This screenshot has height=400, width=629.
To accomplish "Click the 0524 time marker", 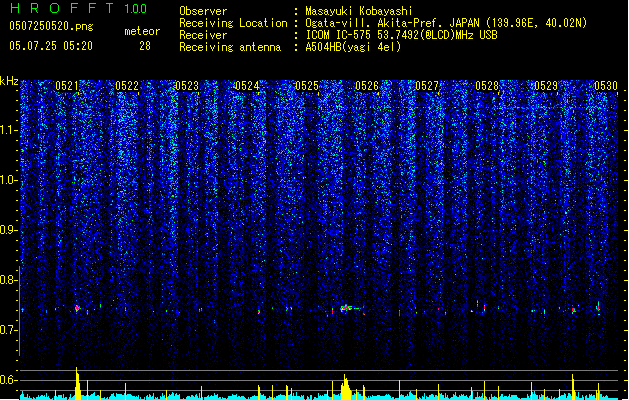I will 247,86.
